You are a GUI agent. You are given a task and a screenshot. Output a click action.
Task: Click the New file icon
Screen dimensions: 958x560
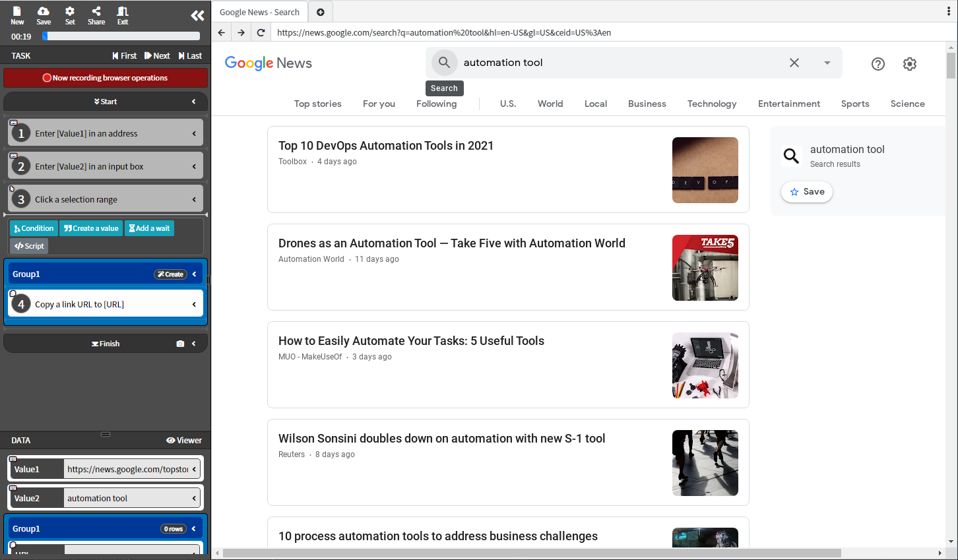(x=17, y=15)
